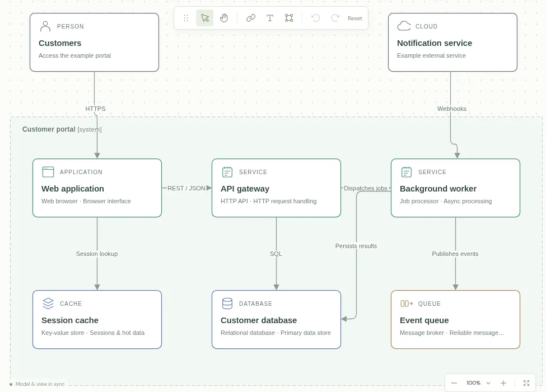
Task: Choose the link connector tool
Action: coord(251,18)
